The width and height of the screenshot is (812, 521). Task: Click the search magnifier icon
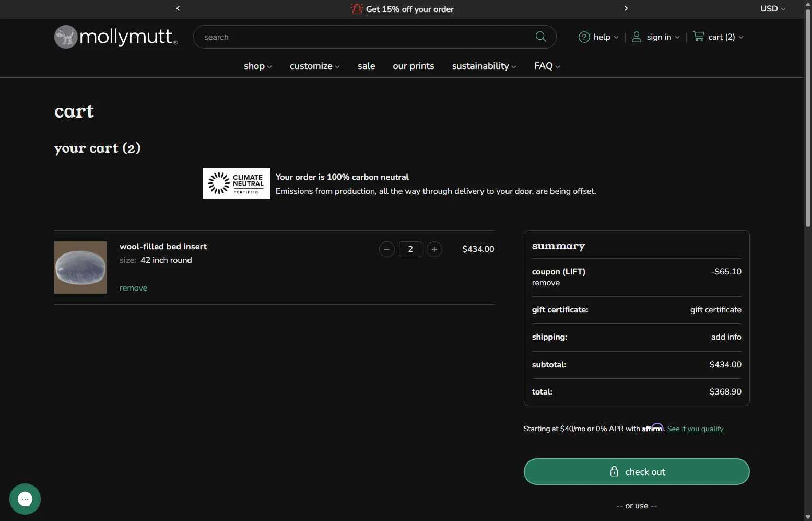pos(541,37)
